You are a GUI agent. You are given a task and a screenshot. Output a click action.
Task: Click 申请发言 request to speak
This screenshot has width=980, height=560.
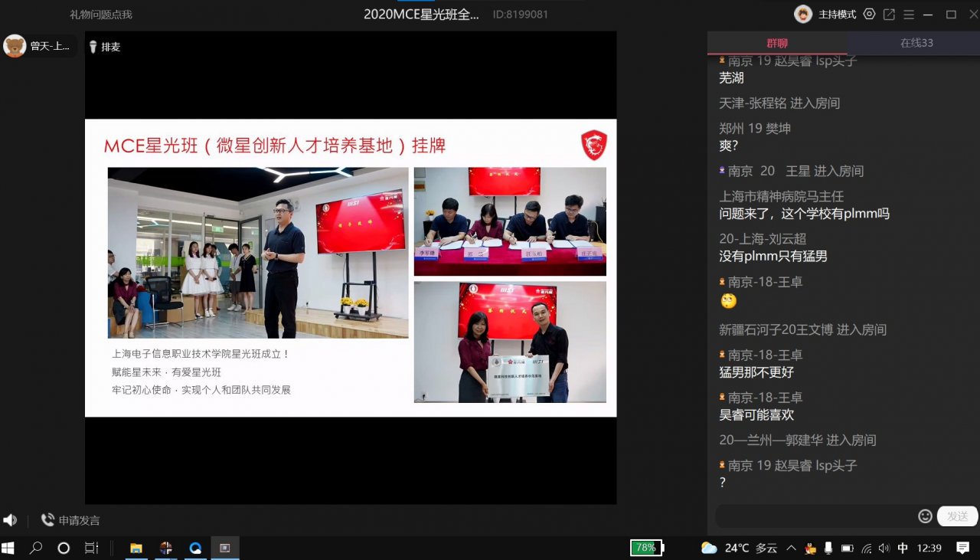(x=71, y=520)
